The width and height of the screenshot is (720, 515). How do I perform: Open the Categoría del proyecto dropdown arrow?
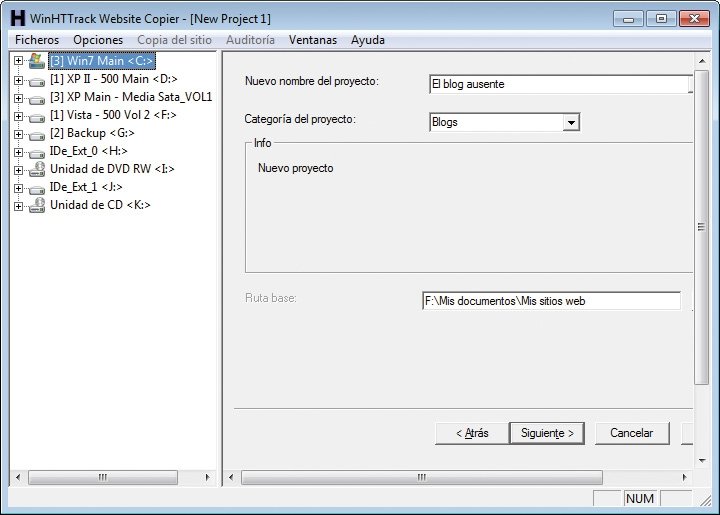pyautogui.click(x=571, y=123)
